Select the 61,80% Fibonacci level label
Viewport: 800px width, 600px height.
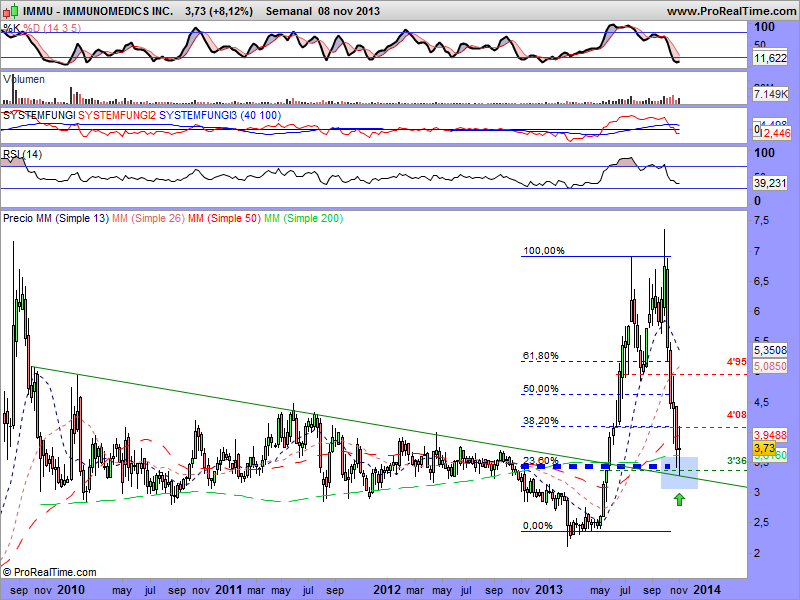[x=541, y=356]
